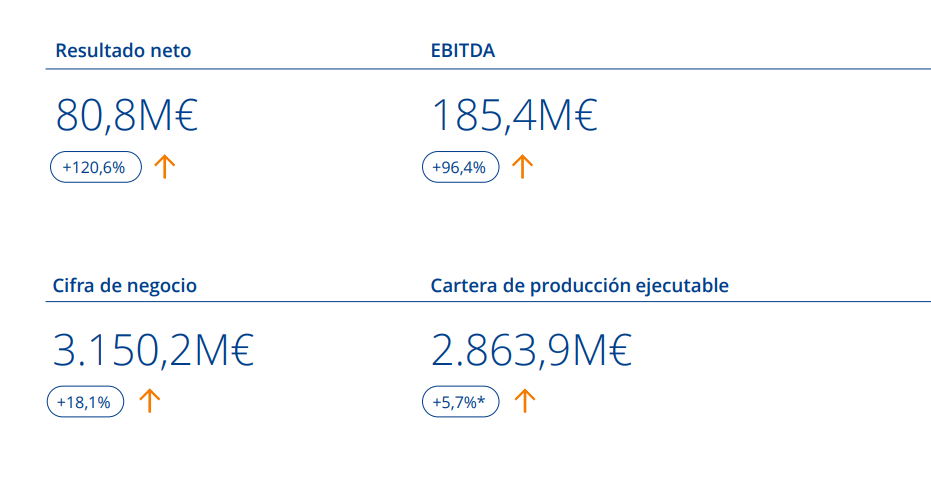The height and width of the screenshot is (493, 931).
Task: Click the EBITDA heading
Action: 463,50
